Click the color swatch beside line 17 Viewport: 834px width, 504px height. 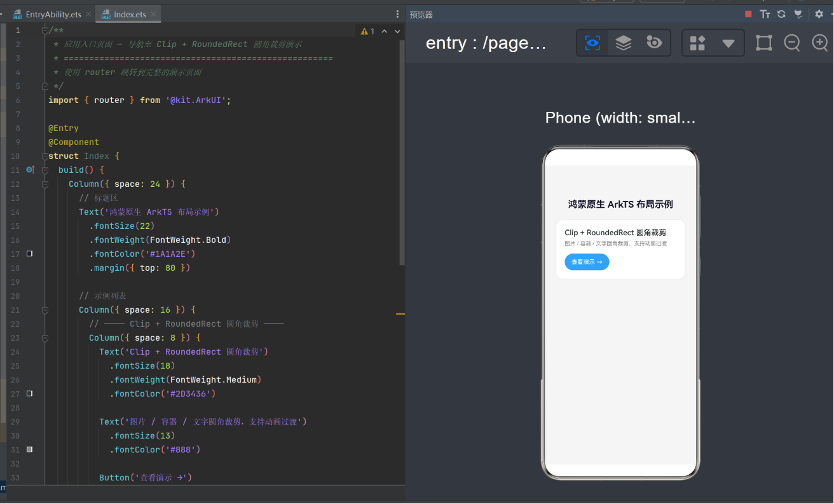(x=29, y=254)
